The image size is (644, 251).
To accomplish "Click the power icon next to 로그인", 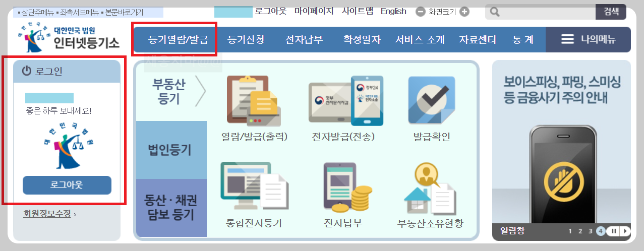I will [27, 71].
